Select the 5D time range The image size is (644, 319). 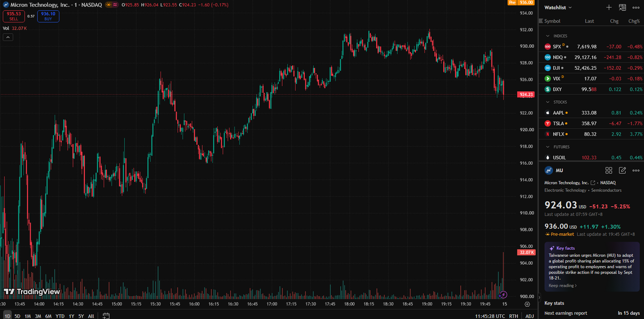click(17, 316)
